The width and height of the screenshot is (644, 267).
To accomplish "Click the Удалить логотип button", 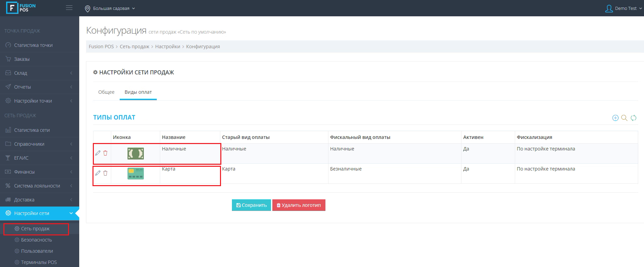I will [x=299, y=205].
